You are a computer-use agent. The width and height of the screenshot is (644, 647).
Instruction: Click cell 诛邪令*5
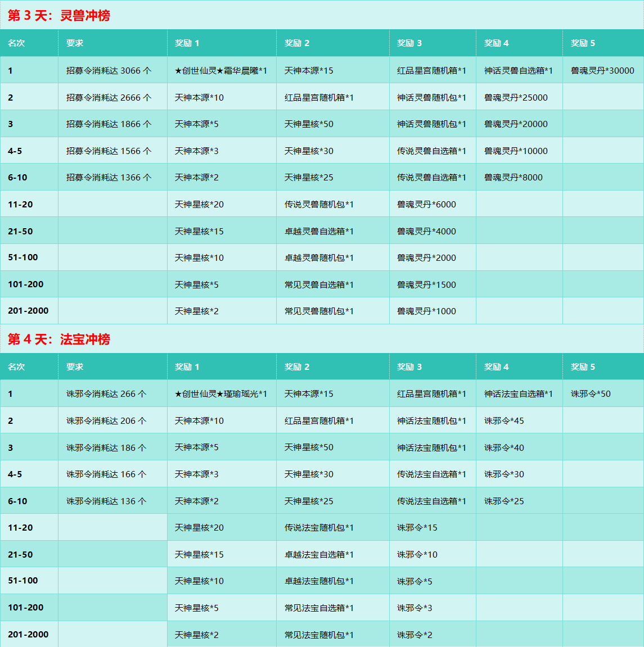click(x=415, y=581)
